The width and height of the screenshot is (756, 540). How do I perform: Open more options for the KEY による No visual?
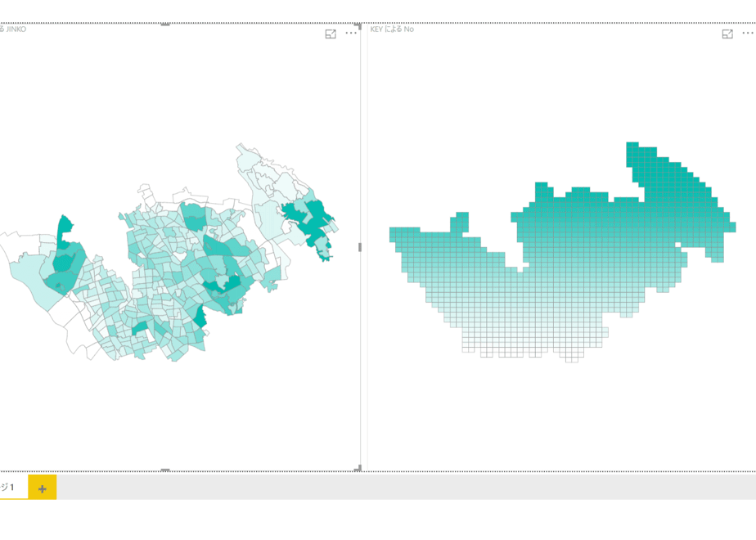(x=748, y=34)
